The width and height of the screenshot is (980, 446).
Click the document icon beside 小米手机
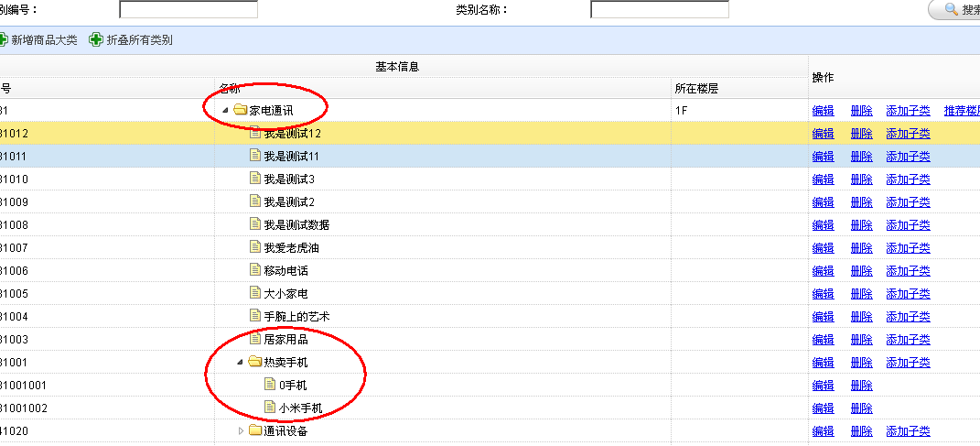coord(270,408)
